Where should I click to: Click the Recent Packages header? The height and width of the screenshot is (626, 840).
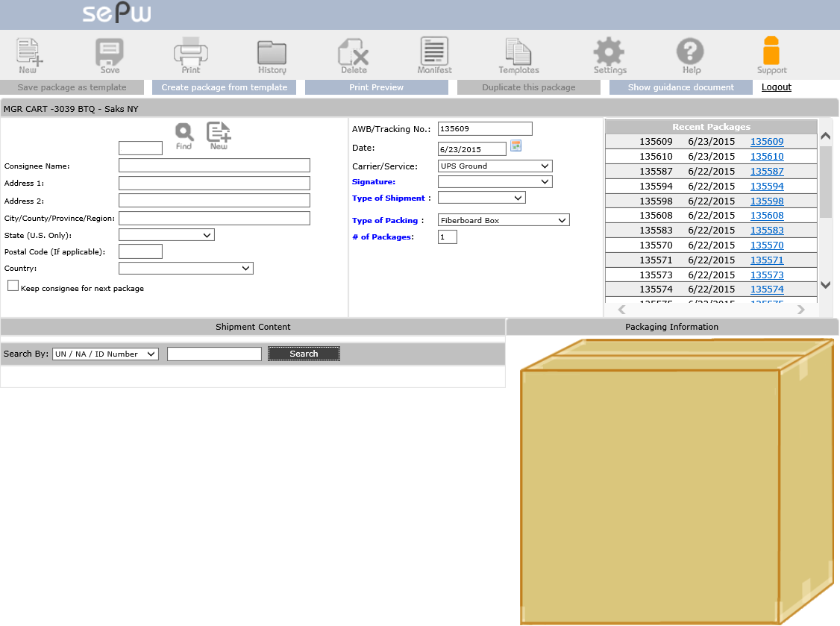(711, 127)
